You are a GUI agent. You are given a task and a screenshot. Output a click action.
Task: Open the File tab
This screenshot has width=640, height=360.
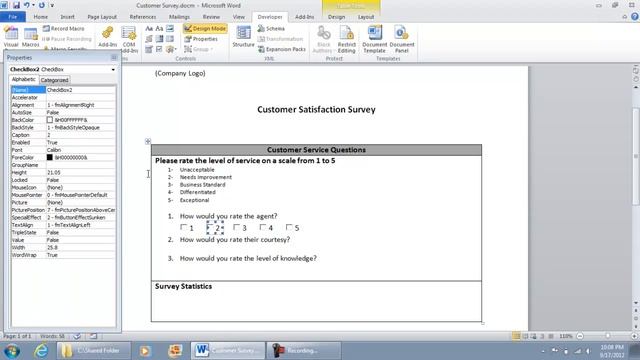coord(13,17)
